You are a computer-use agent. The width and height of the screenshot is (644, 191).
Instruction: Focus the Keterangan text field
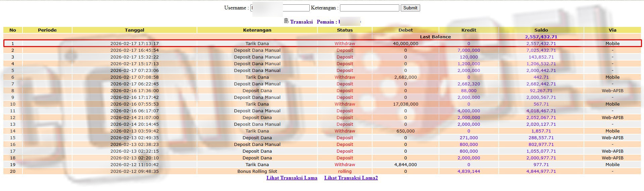[369, 8]
